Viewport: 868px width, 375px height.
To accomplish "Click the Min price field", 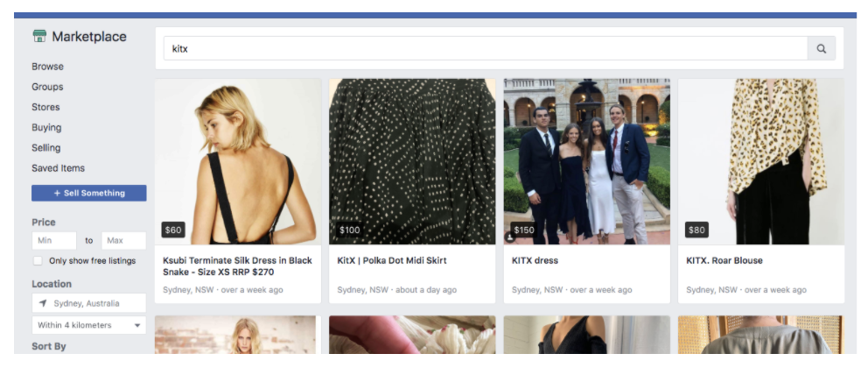I will [x=54, y=241].
